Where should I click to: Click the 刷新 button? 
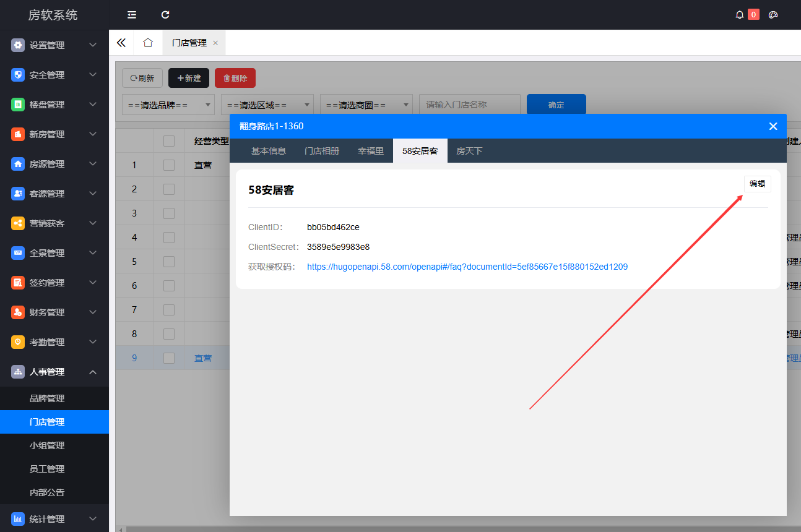pos(142,78)
